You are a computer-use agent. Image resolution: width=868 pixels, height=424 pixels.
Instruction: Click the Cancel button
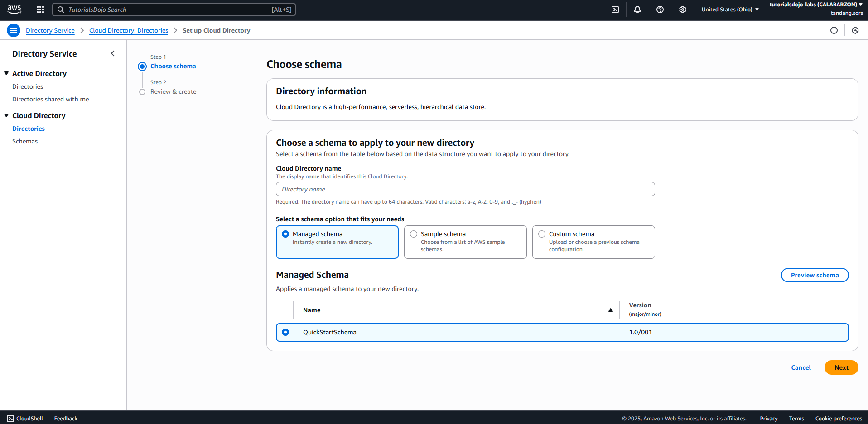(801, 367)
